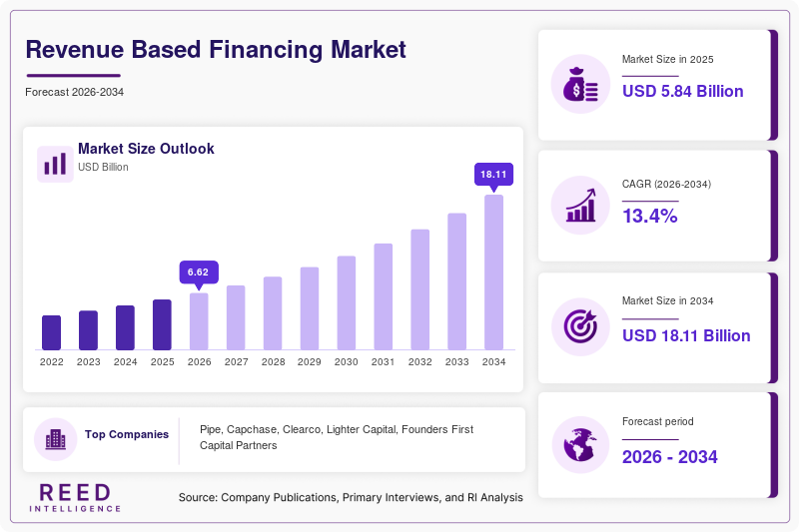Click the money bag icon
Screen dimensions: 799x532
point(580,84)
